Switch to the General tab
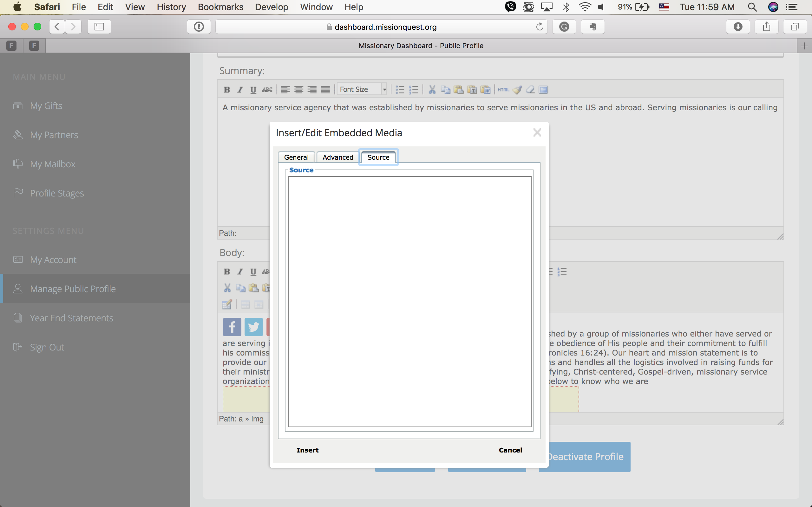 click(x=296, y=157)
